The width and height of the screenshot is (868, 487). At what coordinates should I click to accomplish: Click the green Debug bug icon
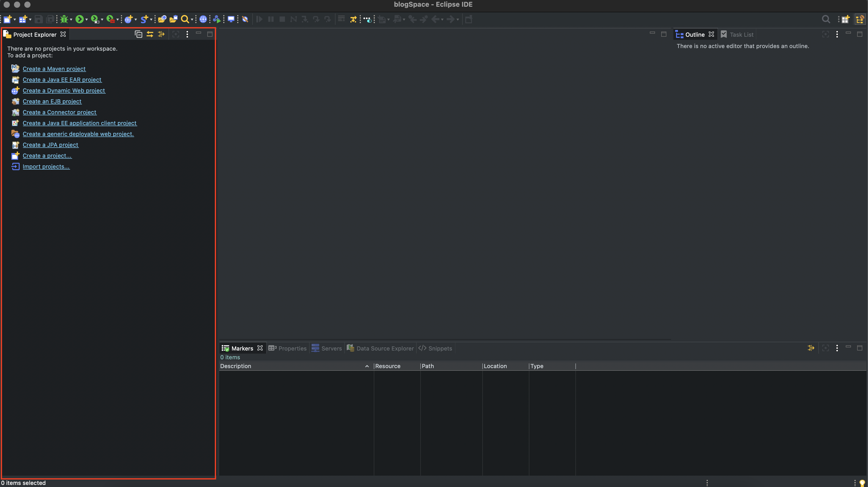click(x=64, y=19)
